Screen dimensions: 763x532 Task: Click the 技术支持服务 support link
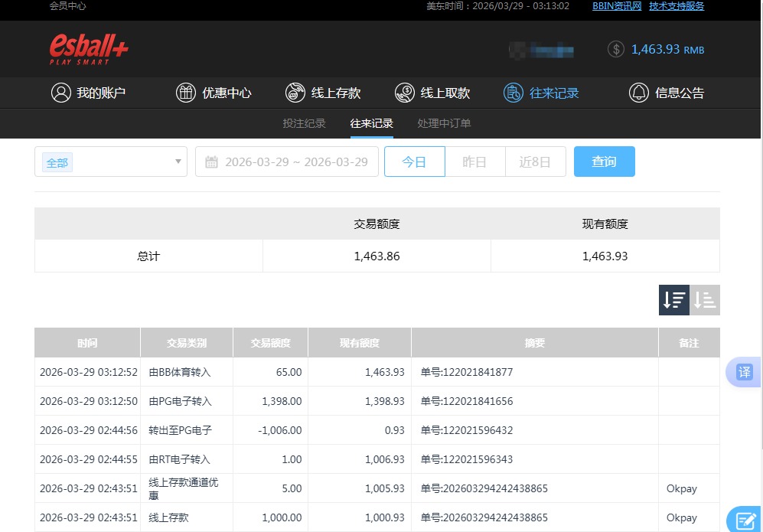point(676,6)
